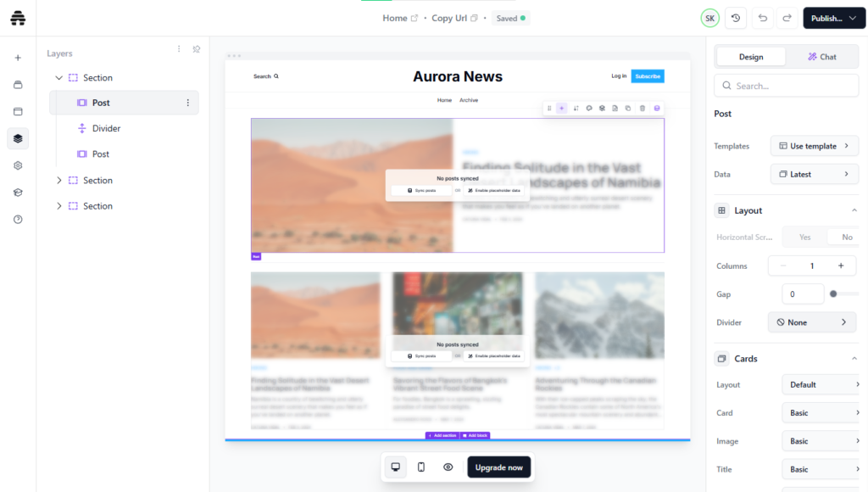The image size is (868, 492).
Task: Click the move up/down arrows in block toolbar
Action: tap(576, 108)
